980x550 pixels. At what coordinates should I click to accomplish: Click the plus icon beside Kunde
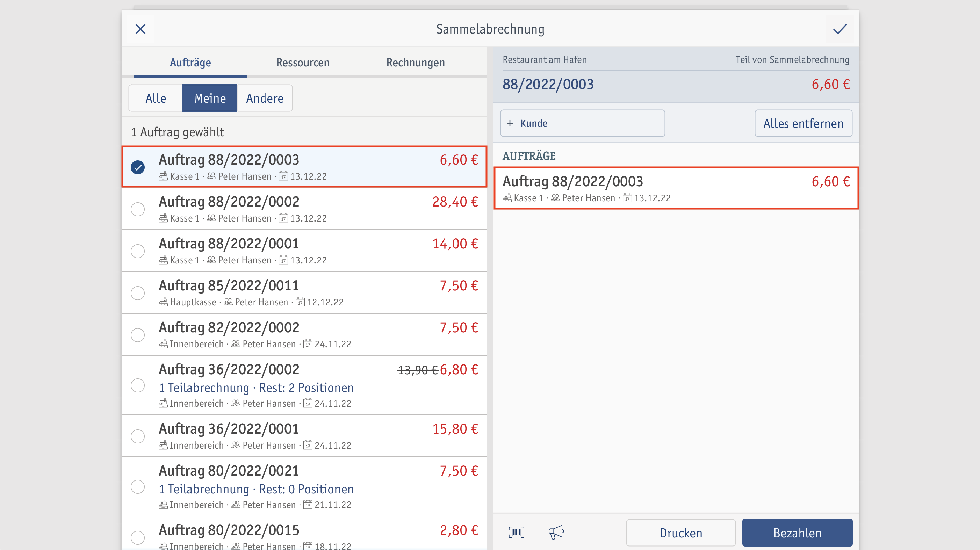point(510,123)
